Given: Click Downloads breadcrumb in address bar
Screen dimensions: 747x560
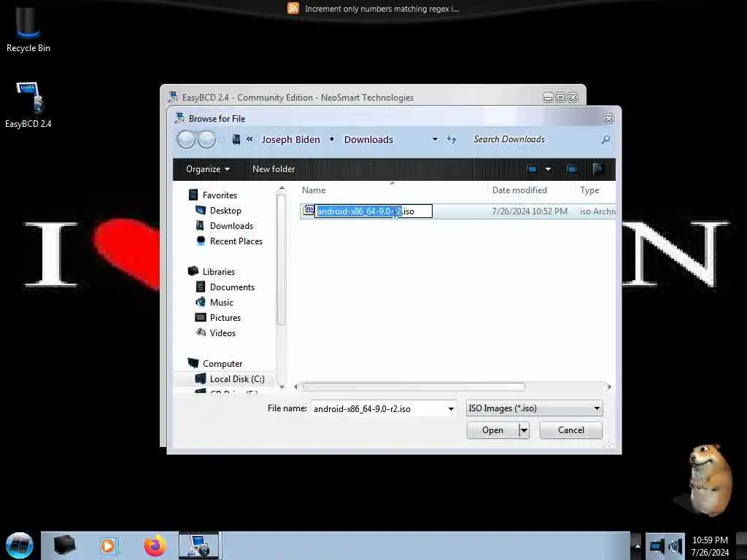Looking at the screenshot, I should pos(368,139).
